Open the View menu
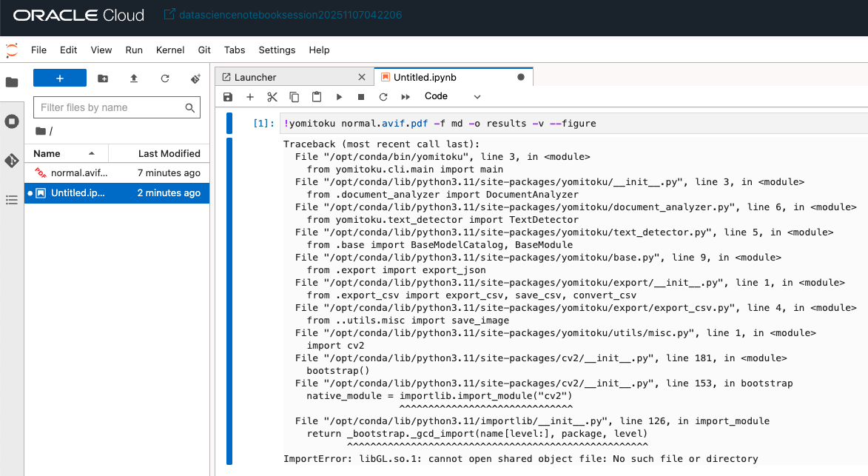The width and height of the screenshot is (868, 476). [101, 50]
